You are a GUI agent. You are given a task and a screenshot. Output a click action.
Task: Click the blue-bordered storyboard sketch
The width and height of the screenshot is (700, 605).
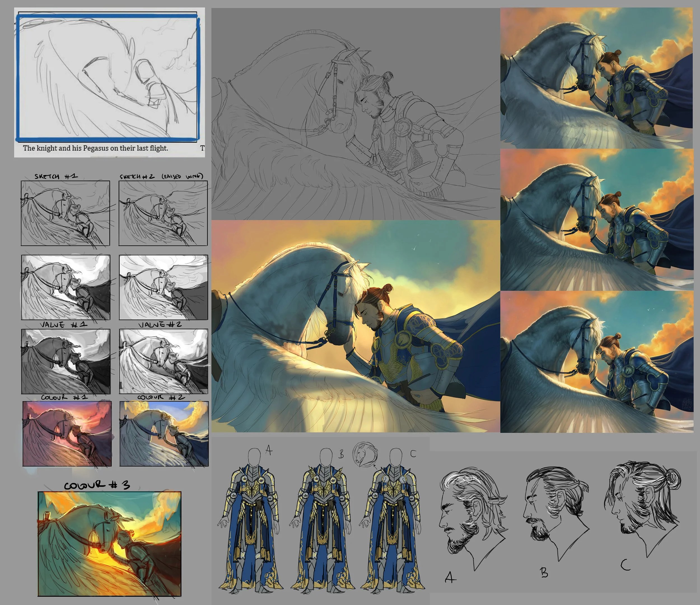click(x=108, y=78)
